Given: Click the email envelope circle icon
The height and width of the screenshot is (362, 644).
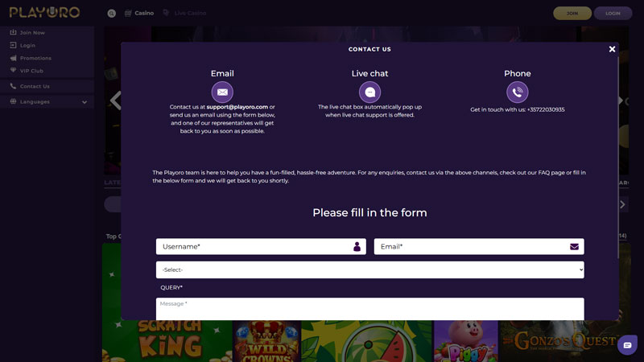Looking at the screenshot, I should click(222, 92).
